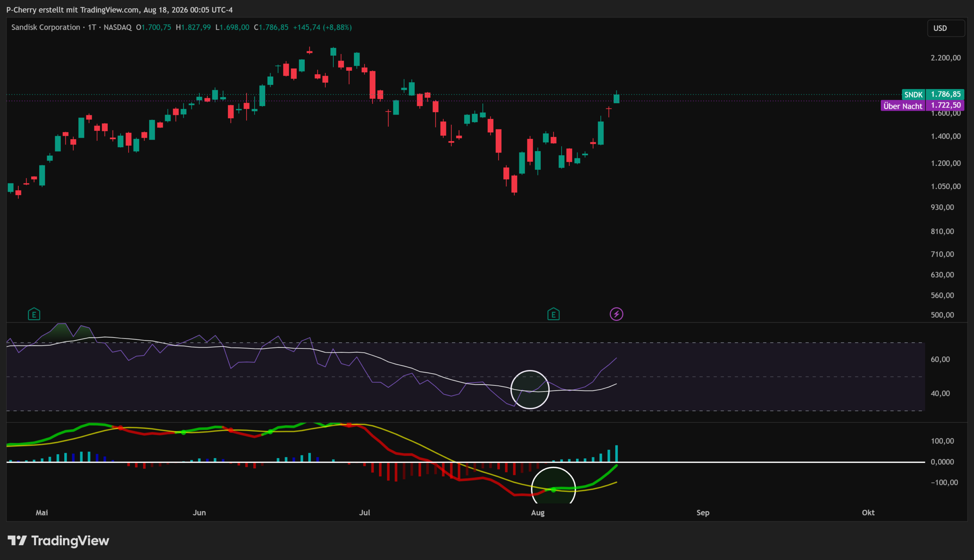Image resolution: width=974 pixels, height=560 pixels.
Task: Click the low value L1.698,00
Action: (232, 27)
